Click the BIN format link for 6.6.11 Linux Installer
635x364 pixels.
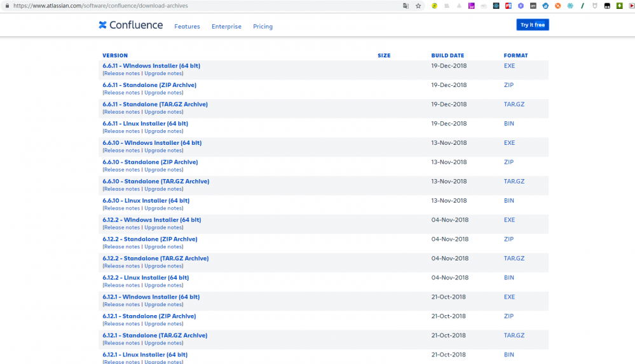[509, 124]
